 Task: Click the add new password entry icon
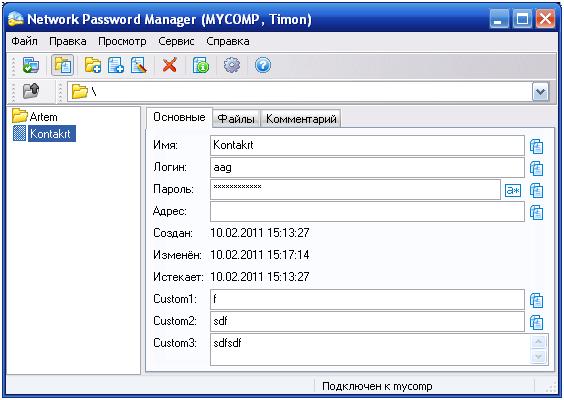coord(116,65)
